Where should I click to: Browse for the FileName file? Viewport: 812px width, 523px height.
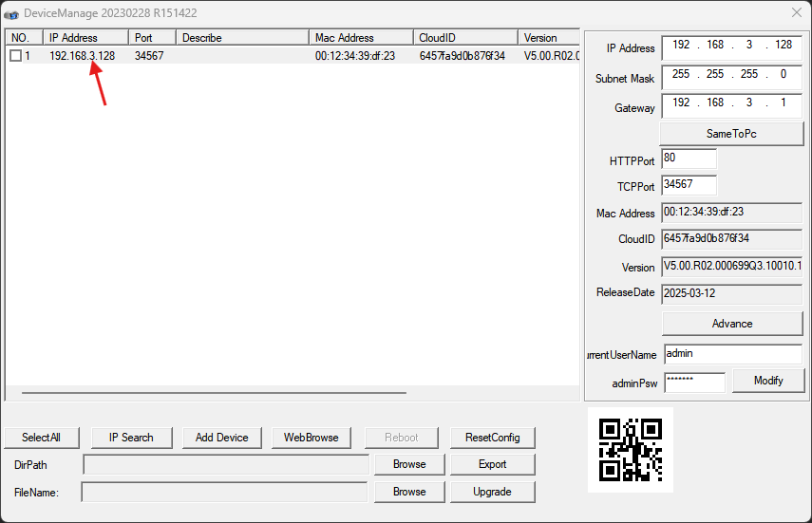(409, 492)
